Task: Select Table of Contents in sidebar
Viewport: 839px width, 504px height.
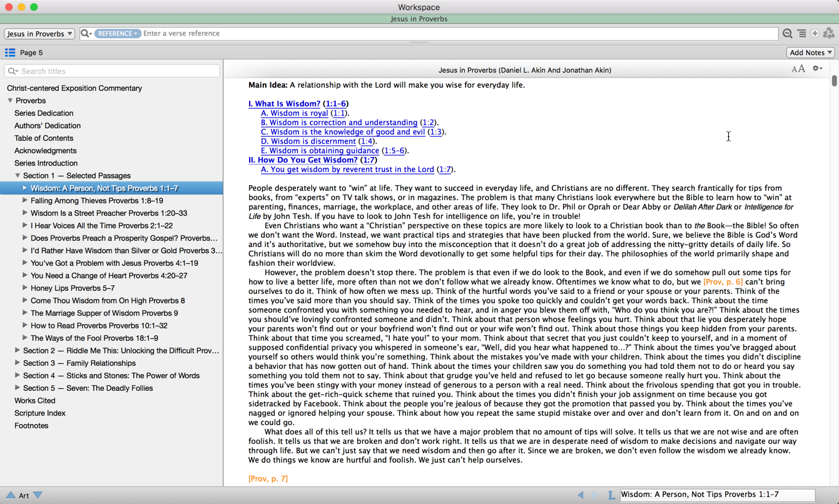Action: coord(44,138)
